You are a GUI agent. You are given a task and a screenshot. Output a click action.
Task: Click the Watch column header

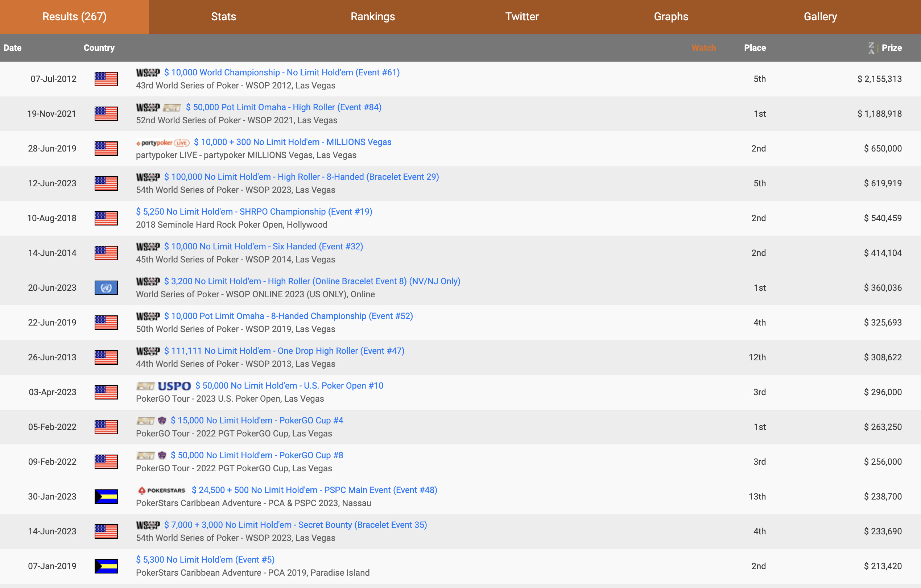[x=703, y=48]
